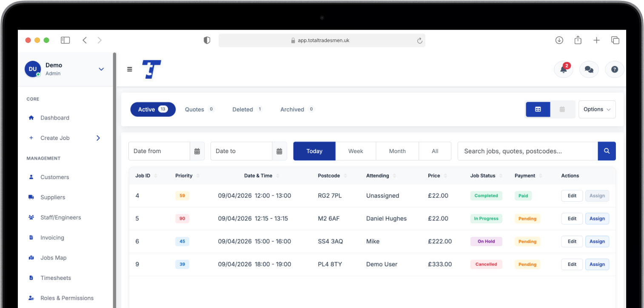
Task: Toggle the hamburger menu icon
Action: pos(130,69)
